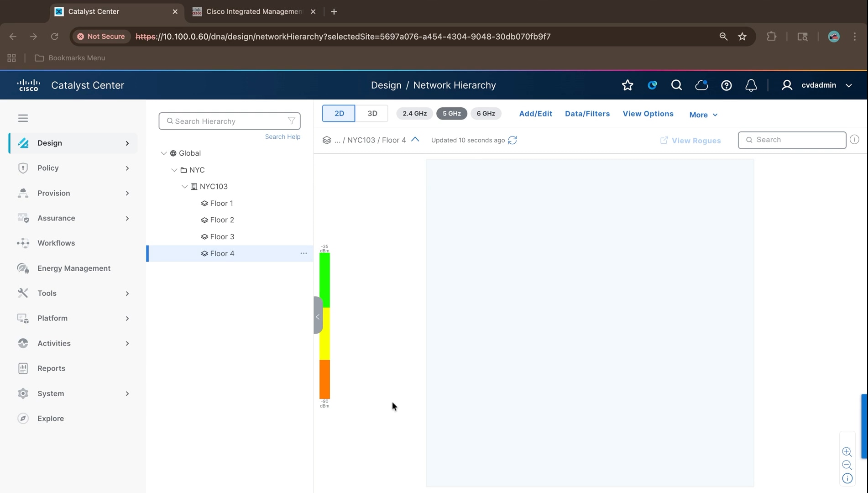Open global search magnifier in header

click(676, 85)
